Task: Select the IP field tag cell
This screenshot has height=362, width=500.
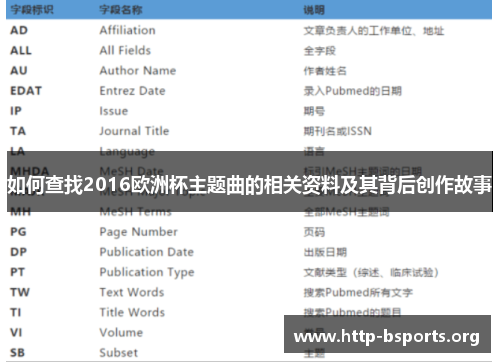Action: click(x=16, y=111)
